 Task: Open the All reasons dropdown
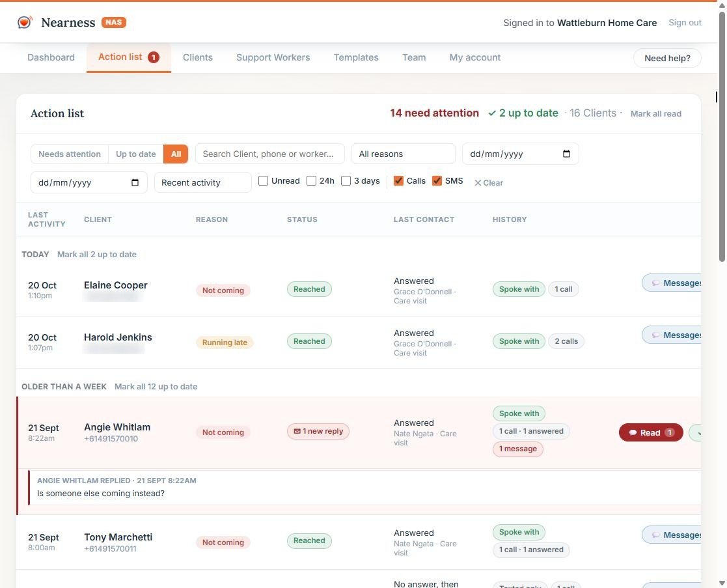pyautogui.click(x=404, y=154)
